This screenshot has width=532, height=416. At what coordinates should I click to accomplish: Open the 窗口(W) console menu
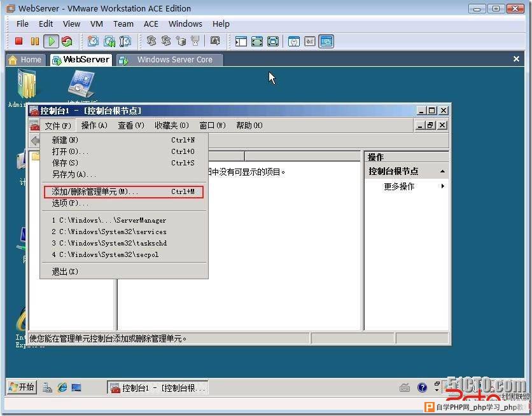213,125
